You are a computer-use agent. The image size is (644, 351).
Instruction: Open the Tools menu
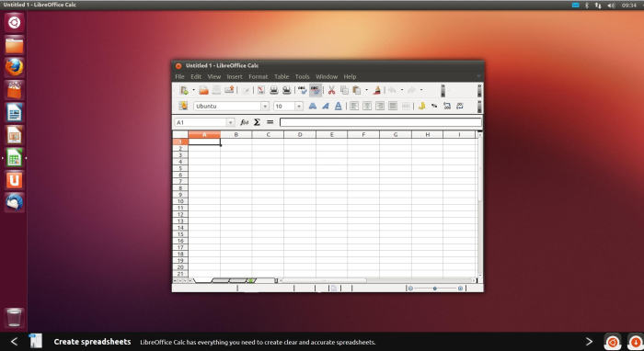pyautogui.click(x=303, y=76)
